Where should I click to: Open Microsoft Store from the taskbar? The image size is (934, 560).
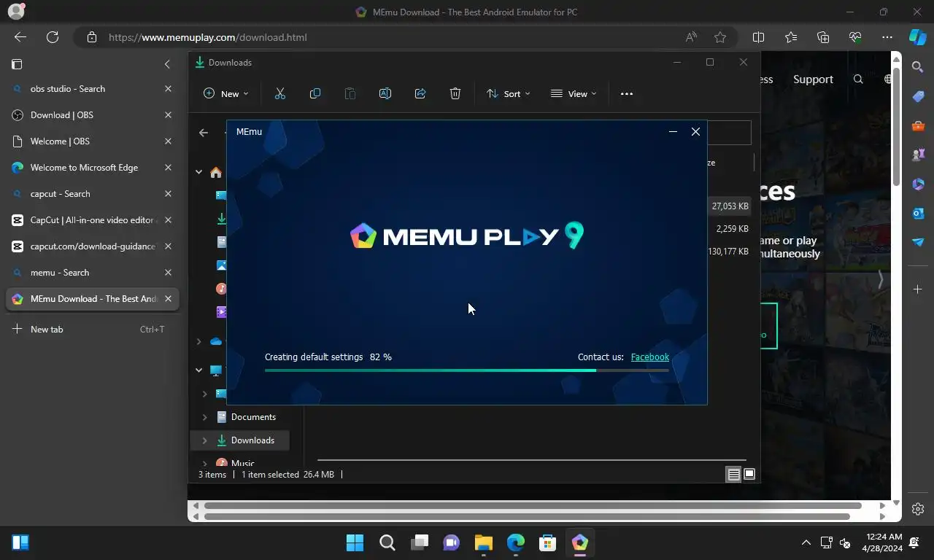pyautogui.click(x=547, y=542)
